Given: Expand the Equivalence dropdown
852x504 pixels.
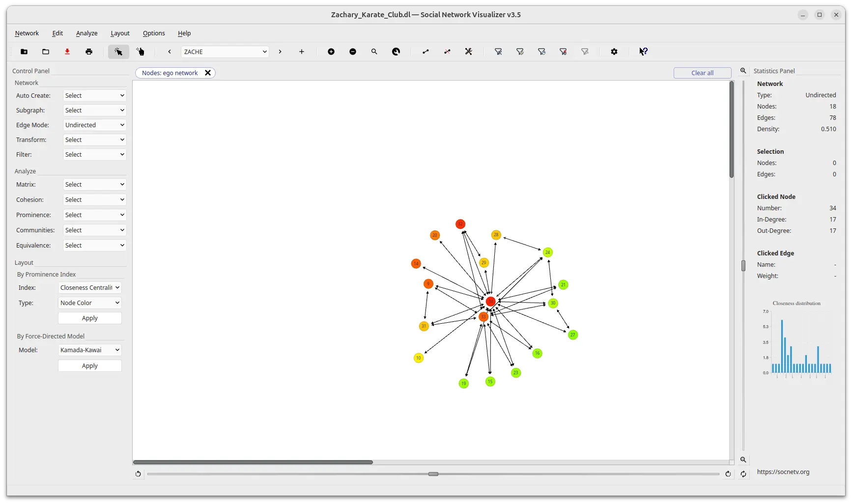Looking at the screenshot, I should [x=94, y=246].
